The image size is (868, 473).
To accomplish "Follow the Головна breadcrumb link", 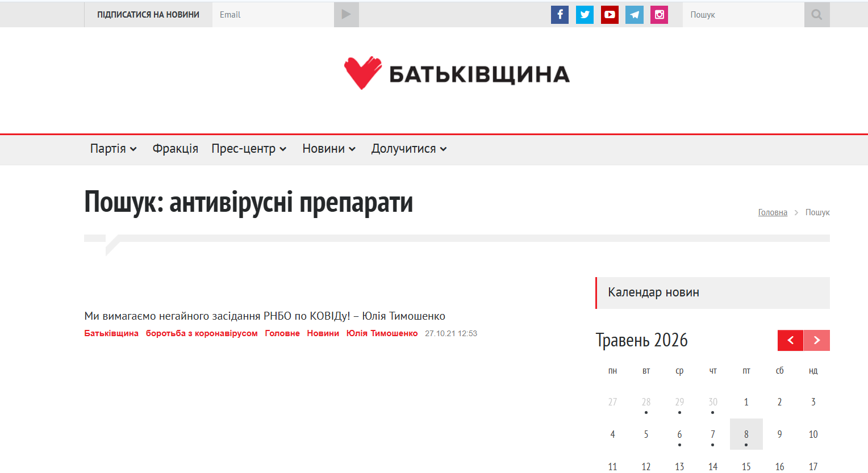I will [x=773, y=212].
